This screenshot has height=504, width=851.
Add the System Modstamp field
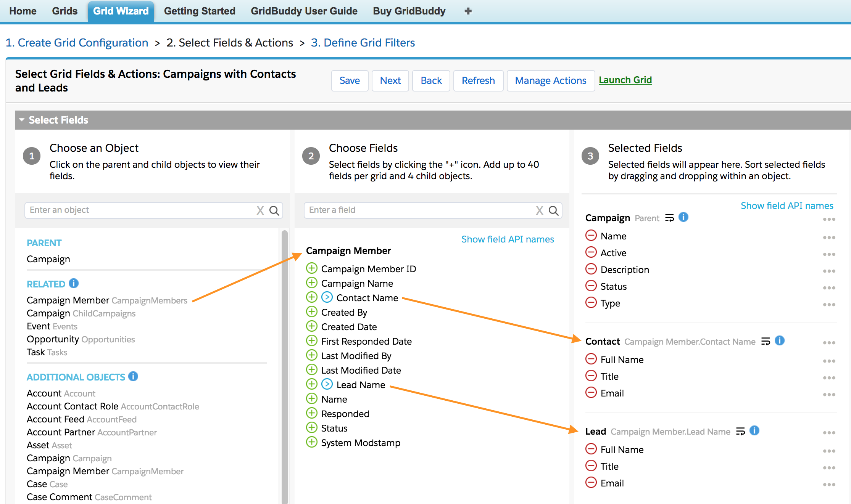pyautogui.click(x=312, y=442)
